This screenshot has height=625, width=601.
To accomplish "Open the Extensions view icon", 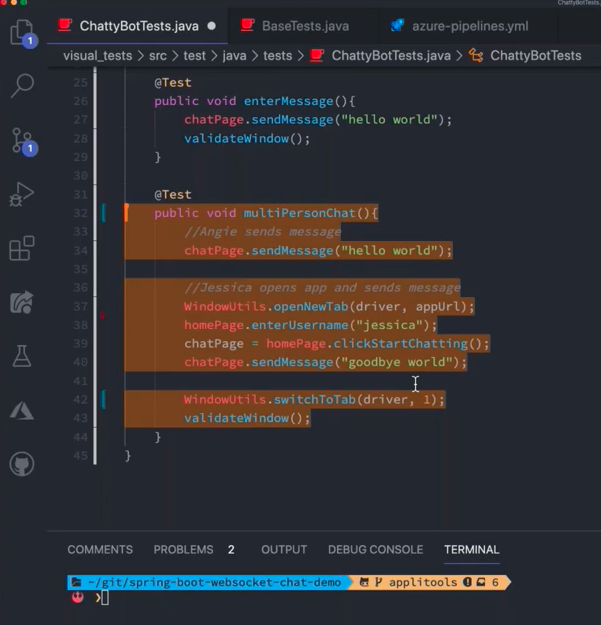I will tap(21, 248).
